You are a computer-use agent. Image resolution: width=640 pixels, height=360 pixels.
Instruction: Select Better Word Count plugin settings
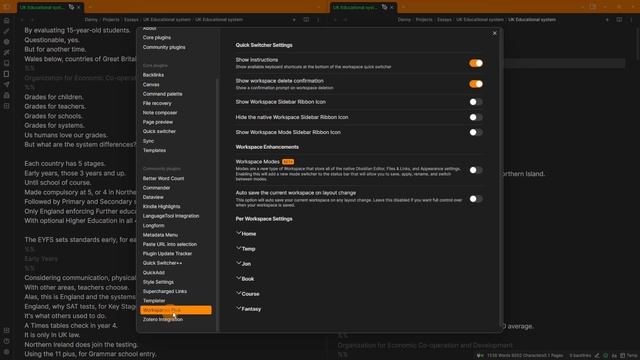(163, 178)
